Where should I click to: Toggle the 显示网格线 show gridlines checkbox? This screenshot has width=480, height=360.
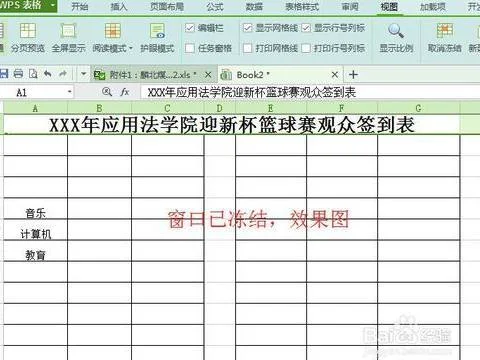point(247,28)
